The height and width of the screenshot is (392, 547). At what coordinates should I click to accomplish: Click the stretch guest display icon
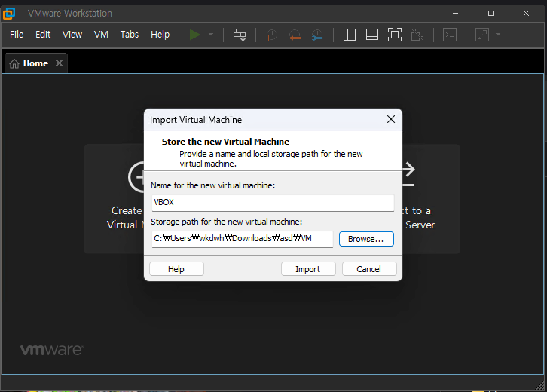[x=482, y=35]
